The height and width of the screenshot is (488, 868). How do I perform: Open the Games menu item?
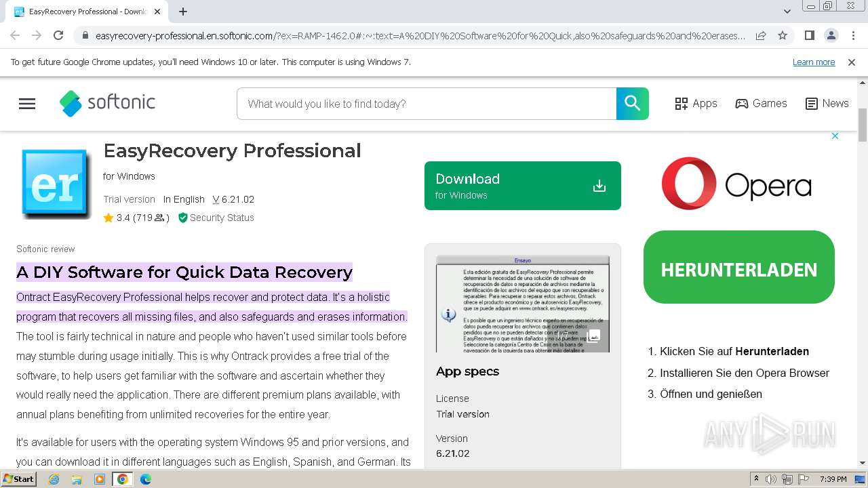tap(762, 104)
